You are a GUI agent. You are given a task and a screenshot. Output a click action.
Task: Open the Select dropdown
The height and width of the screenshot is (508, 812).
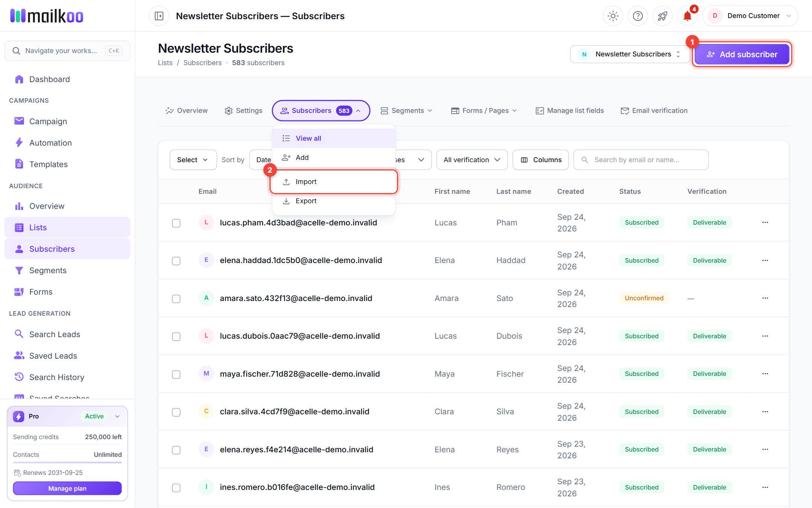point(193,160)
